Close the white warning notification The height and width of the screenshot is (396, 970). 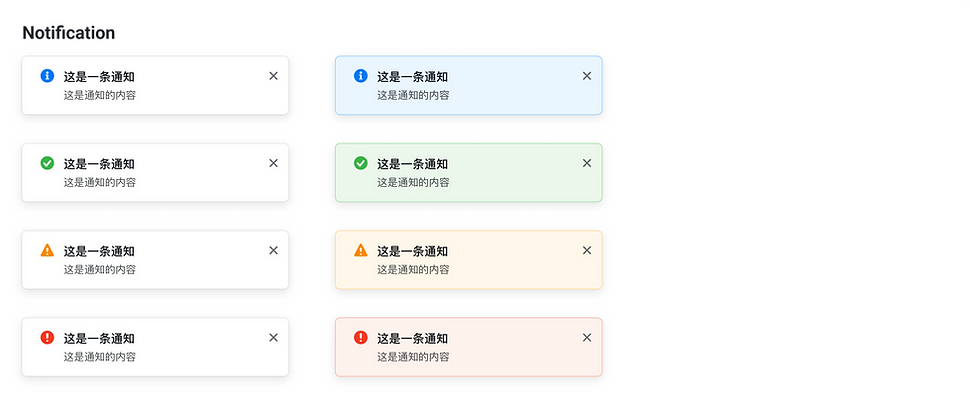click(x=273, y=250)
